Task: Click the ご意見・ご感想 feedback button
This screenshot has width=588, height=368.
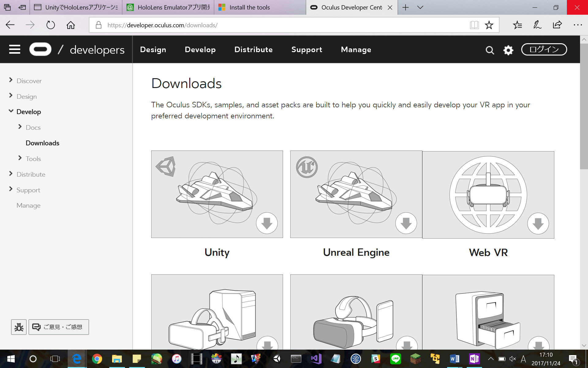Action: pyautogui.click(x=59, y=327)
